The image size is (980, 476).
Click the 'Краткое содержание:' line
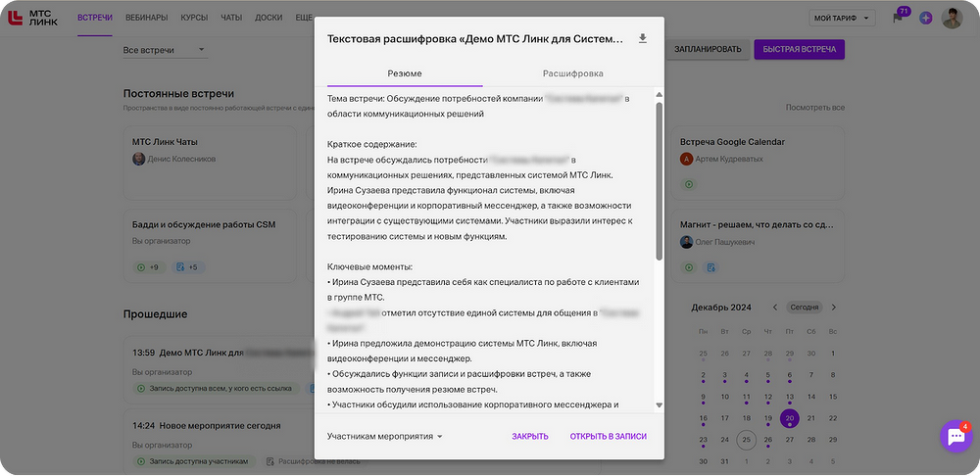371,144
